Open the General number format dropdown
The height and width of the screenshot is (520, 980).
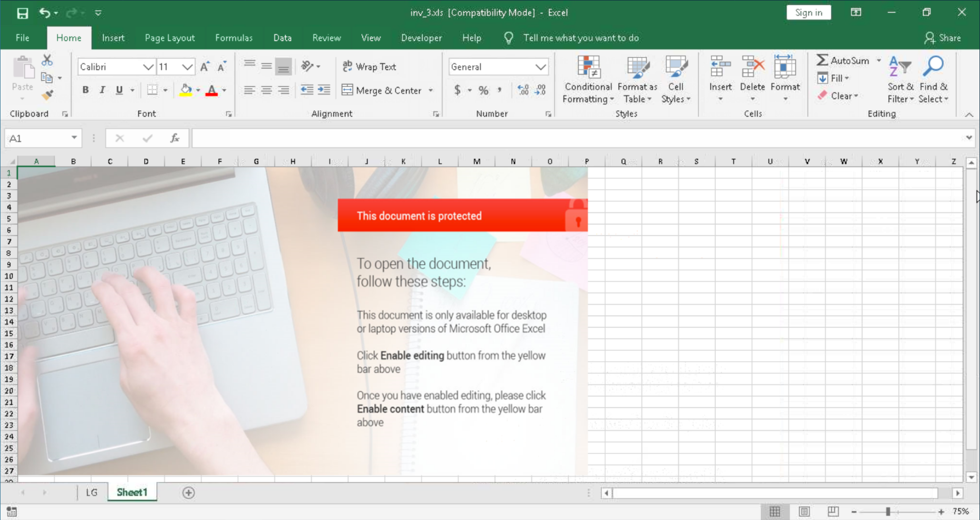[540, 67]
